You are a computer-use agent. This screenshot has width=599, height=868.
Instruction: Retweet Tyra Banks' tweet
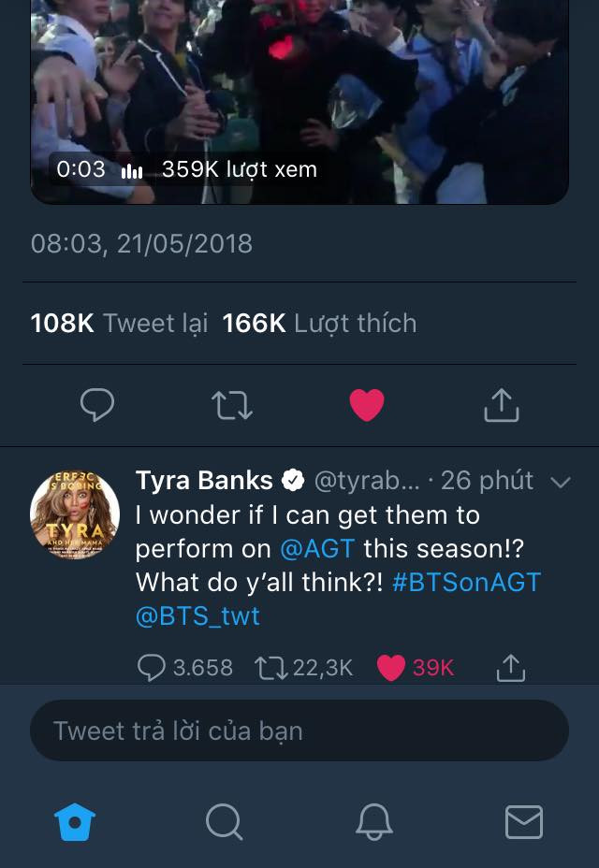270,667
